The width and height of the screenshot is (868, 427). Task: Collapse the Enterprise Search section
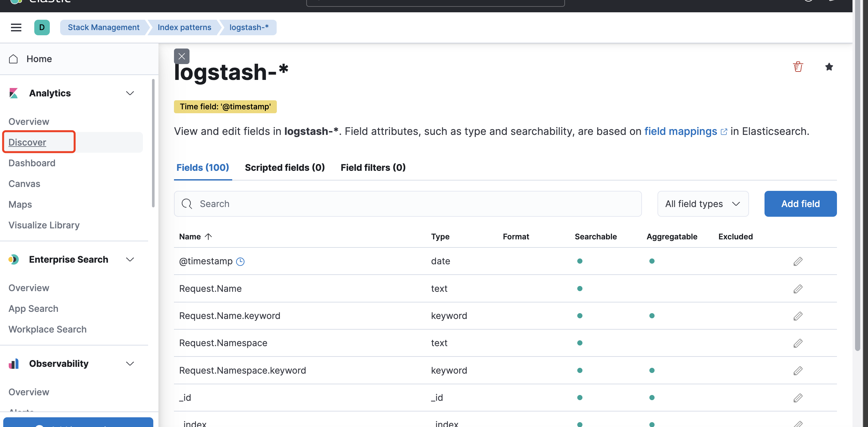tap(130, 259)
